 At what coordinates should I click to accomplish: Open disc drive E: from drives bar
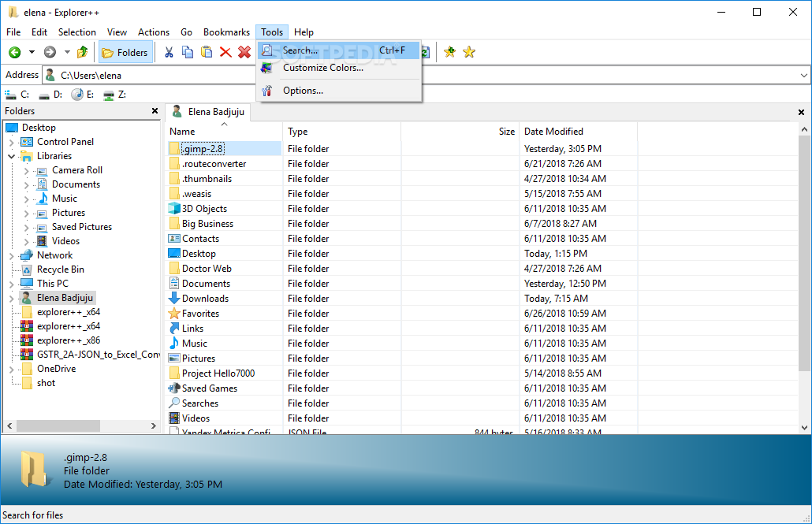pyautogui.click(x=83, y=95)
